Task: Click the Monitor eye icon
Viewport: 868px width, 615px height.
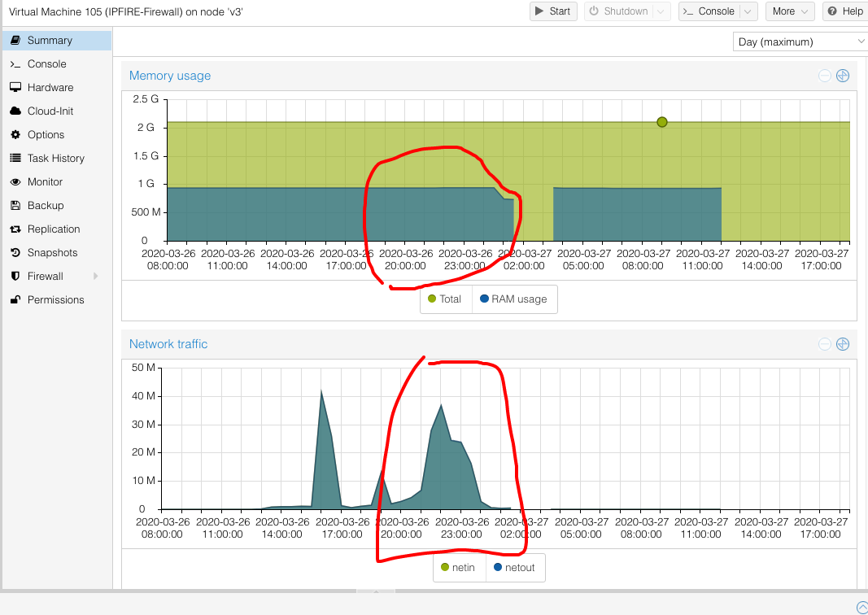Action: [15, 182]
